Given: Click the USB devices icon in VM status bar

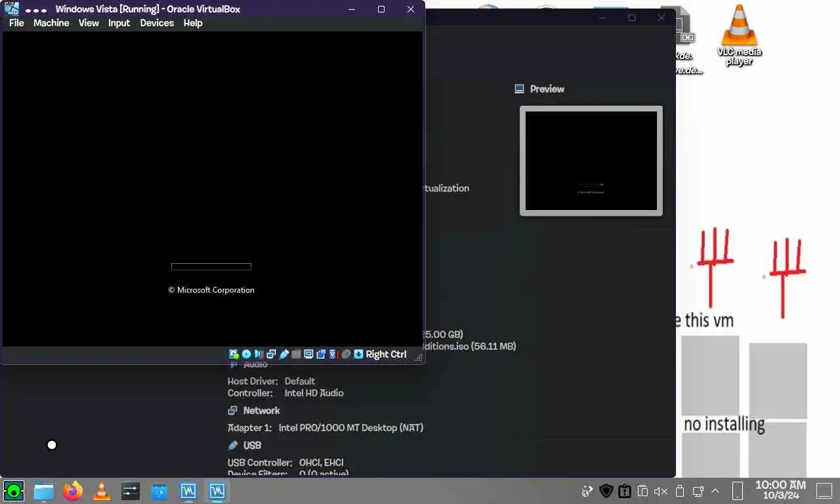Looking at the screenshot, I should click(x=283, y=354).
